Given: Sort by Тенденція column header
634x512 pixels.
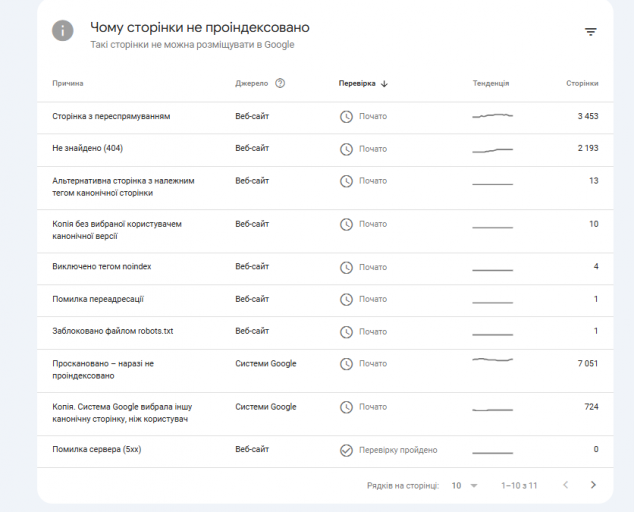Looking at the screenshot, I should coord(491,83).
